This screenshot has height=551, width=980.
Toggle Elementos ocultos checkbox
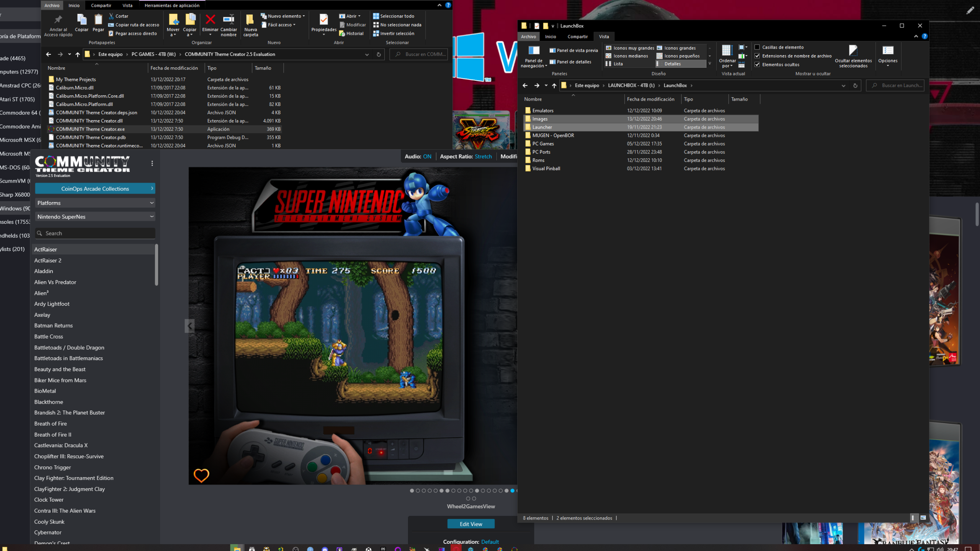(757, 64)
